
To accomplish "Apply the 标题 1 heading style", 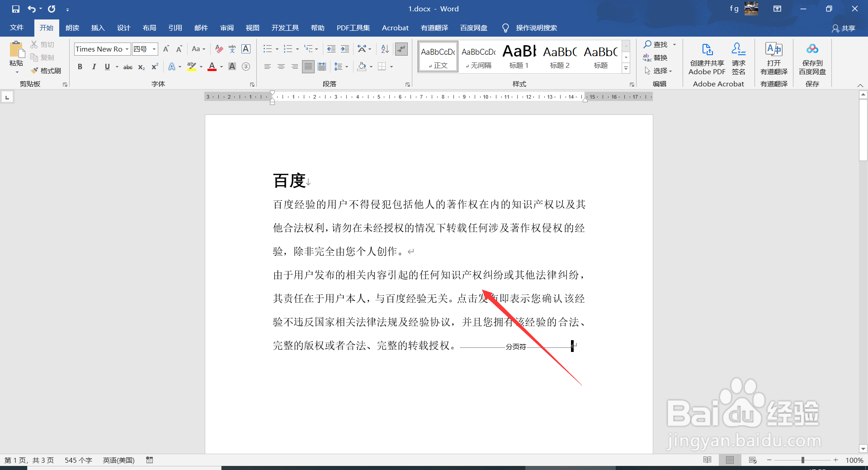I will pos(519,57).
